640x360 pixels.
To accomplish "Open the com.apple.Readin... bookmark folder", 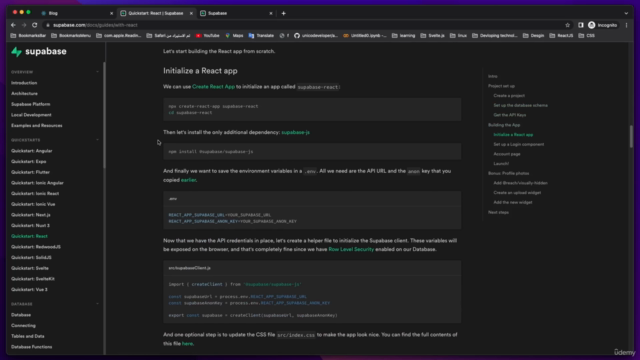I will (x=118, y=36).
